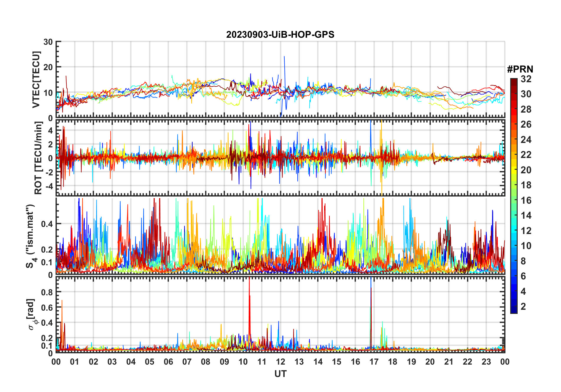Image resolution: width=561 pixels, height=392 pixels.
Task: Click x-axis hour tick 11
Action: (262, 362)
